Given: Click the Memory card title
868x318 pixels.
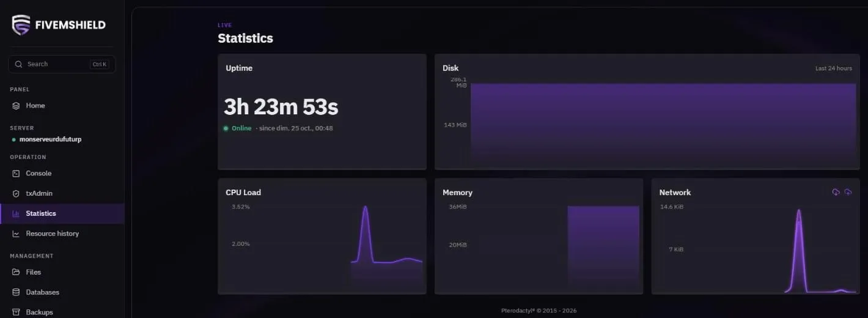Looking at the screenshot, I should (x=457, y=192).
